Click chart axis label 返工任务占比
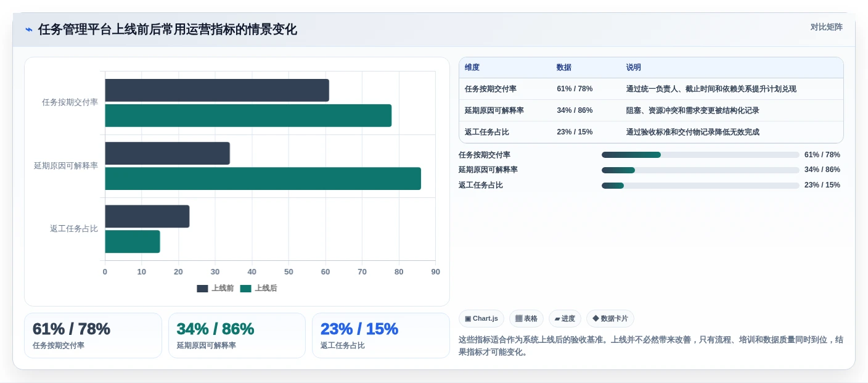 [x=74, y=229]
